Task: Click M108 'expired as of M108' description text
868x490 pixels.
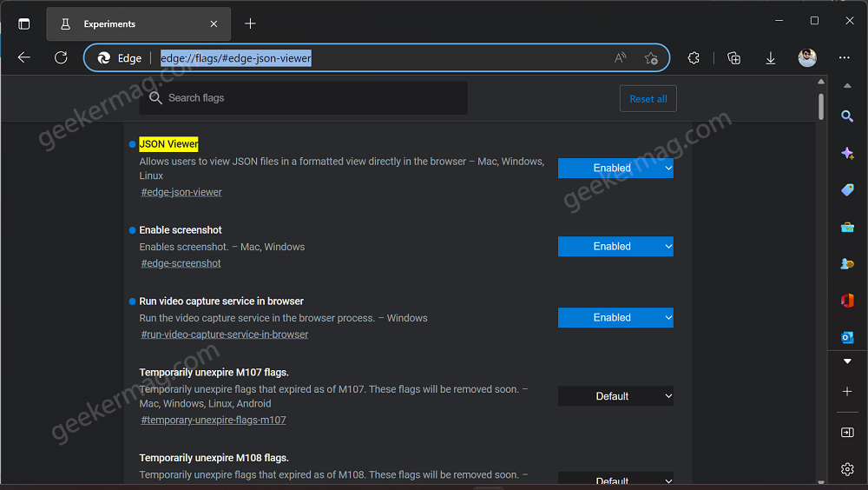Action: [x=333, y=475]
